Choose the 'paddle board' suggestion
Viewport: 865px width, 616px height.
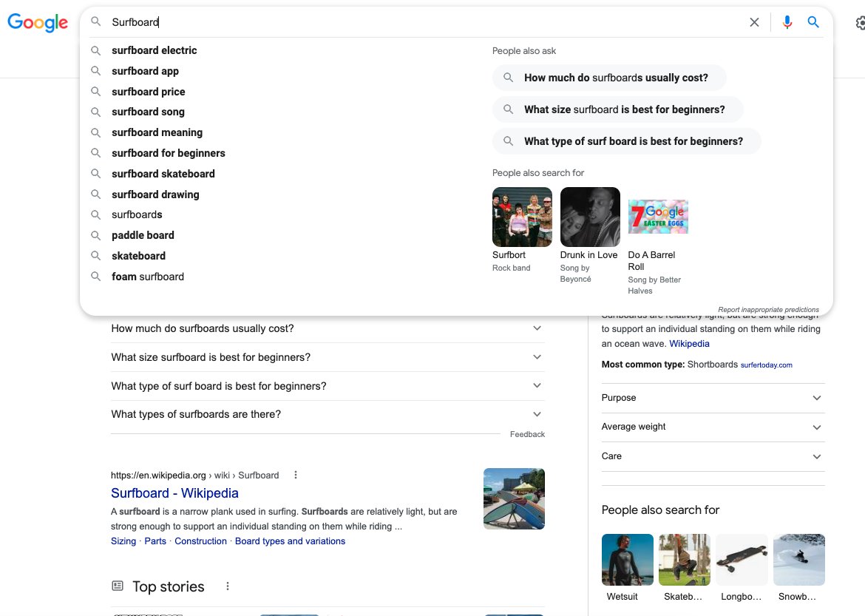point(143,235)
